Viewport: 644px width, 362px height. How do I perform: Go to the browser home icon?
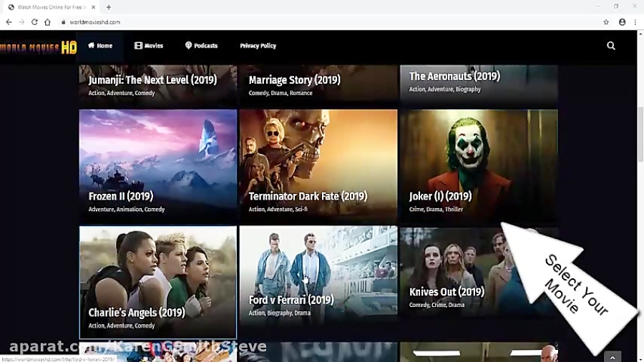[x=48, y=22]
